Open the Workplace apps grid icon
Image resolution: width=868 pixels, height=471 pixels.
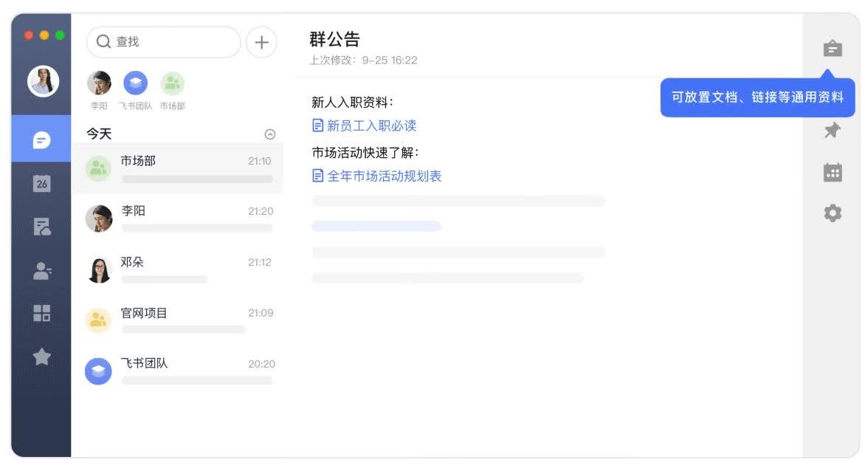pyautogui.click(x=41, y=313)
